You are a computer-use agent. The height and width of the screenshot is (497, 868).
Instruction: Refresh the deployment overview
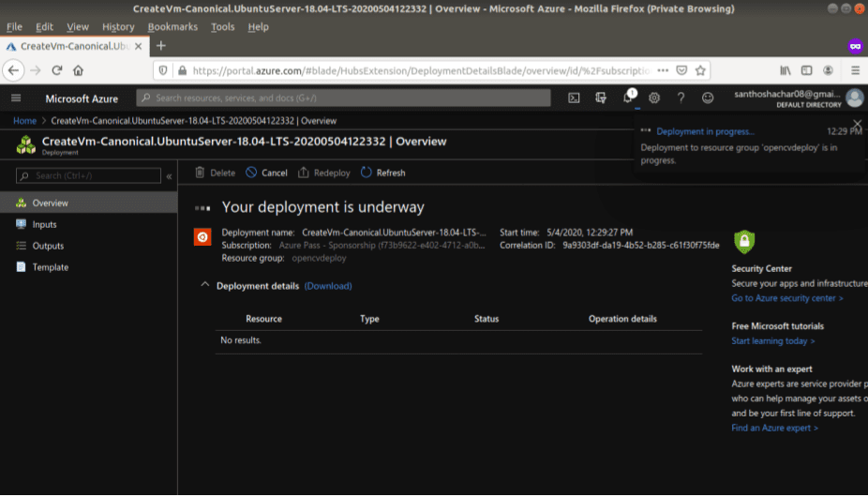[383, 173]
